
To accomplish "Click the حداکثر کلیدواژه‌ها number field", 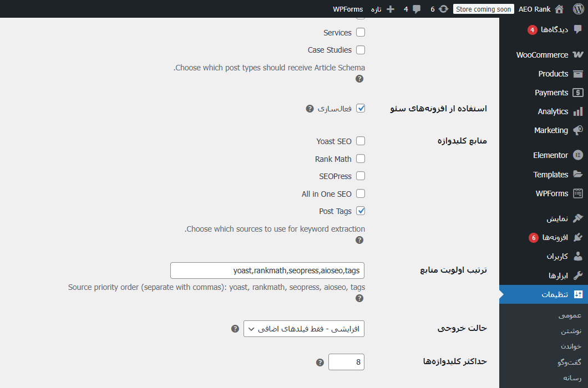I will click(x=346, y=363).
